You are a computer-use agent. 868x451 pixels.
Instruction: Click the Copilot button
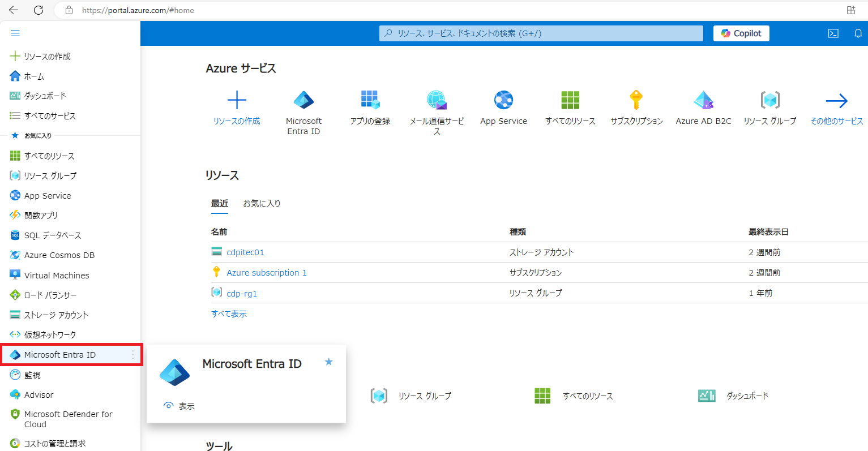click(741, 33)
